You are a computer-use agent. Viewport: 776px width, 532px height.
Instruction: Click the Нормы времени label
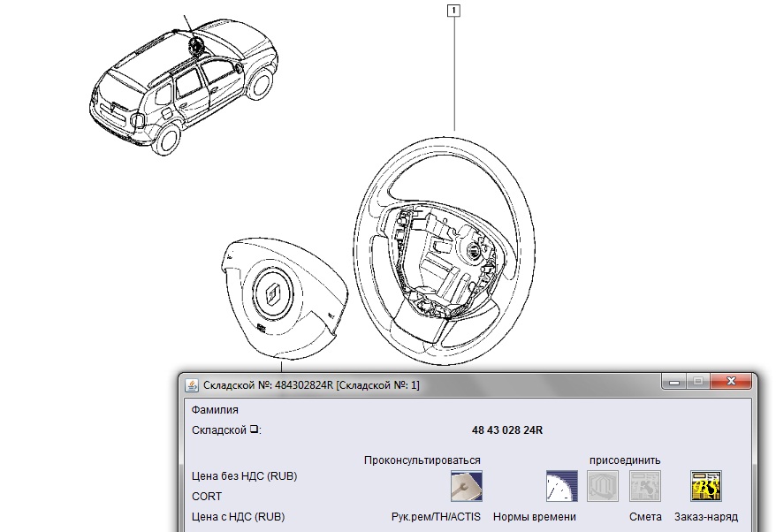point(535,517)
